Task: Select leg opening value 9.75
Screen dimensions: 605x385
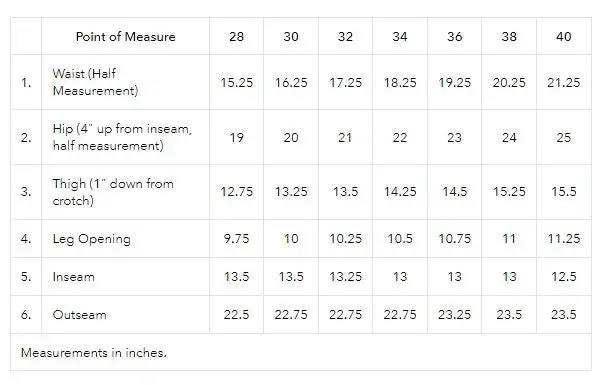Action: coord(236,238)
